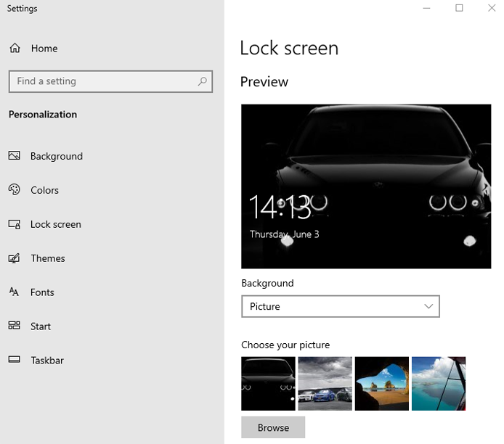Open the Taskbar label
This screenshot has height=444, width=504.
point(47,361)
